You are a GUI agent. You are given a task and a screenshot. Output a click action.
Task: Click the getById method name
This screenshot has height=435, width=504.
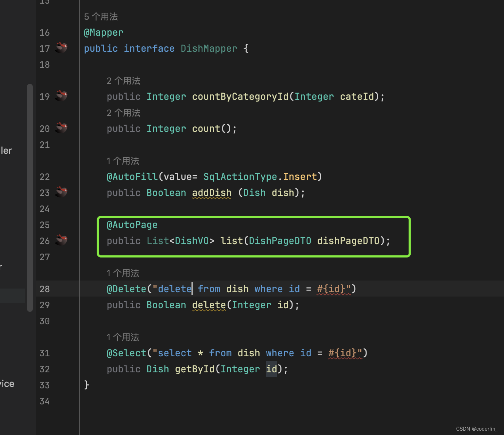tap(195, 369)
